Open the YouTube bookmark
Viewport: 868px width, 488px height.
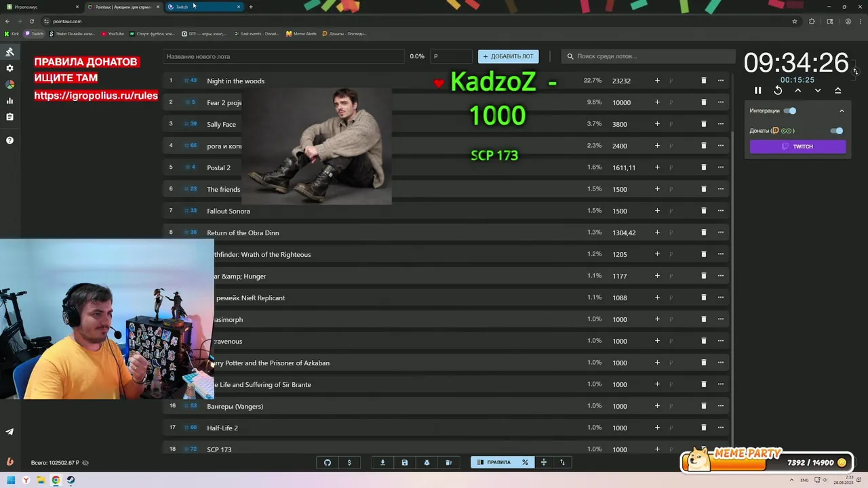[113, 33]
